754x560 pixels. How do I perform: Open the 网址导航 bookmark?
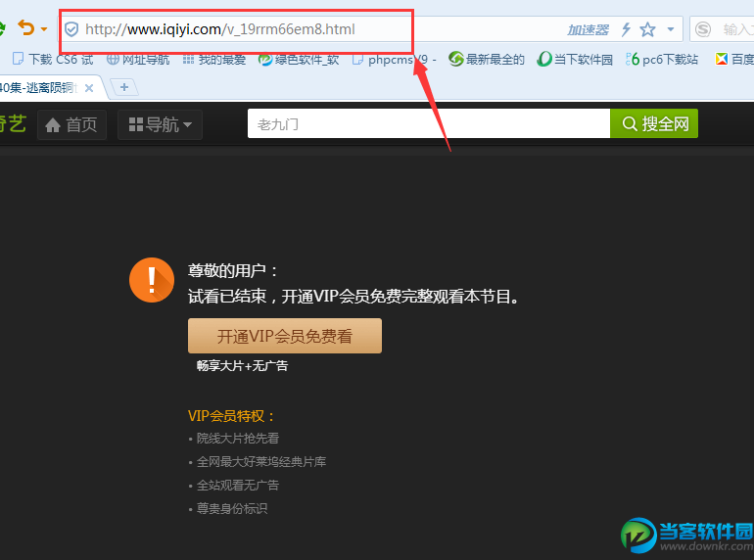(138, 59)
